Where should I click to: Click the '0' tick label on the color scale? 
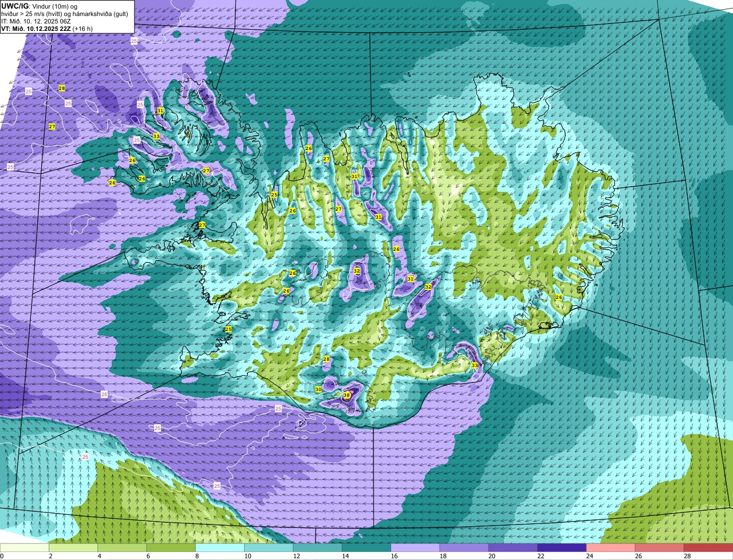[x=2, y=555]
